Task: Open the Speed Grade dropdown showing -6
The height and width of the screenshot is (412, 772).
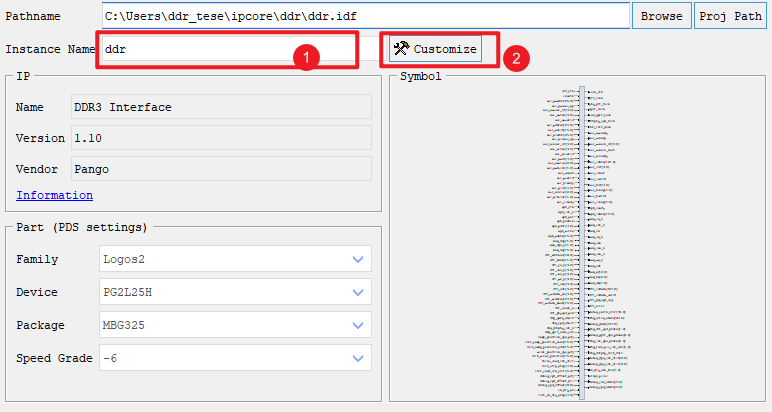Action: (x=235, y=358)
